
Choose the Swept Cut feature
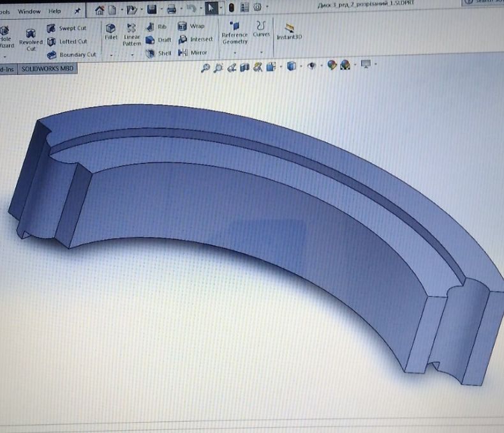point(66,28)
